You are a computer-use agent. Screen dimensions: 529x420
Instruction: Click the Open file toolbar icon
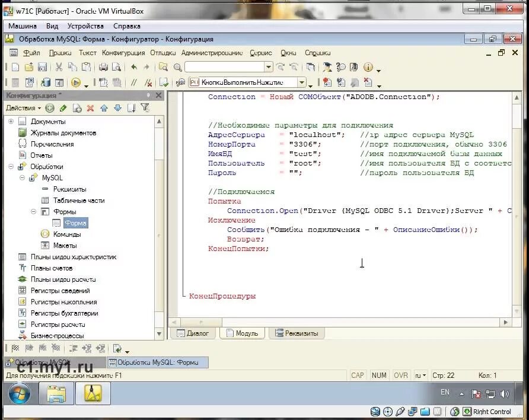coord(29,67)
